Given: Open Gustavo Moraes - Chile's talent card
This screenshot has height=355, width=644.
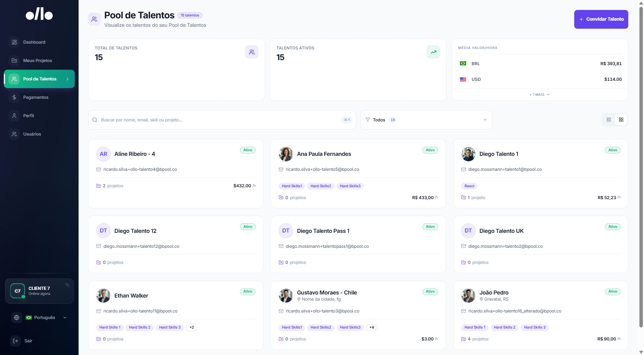Looking at the screenshot, I should (x=358, y=315).
